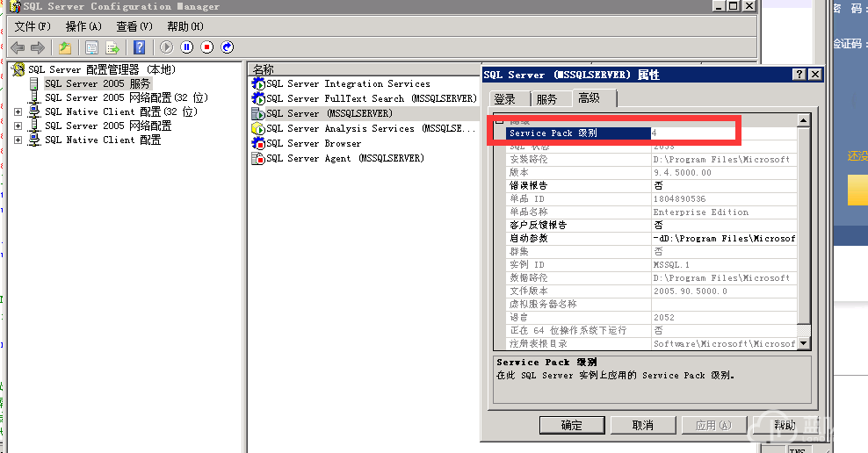Select SQL Server 2005 网络配置(32 位) tree item
This screenshot has height=453, width=868.
(127, 98)
